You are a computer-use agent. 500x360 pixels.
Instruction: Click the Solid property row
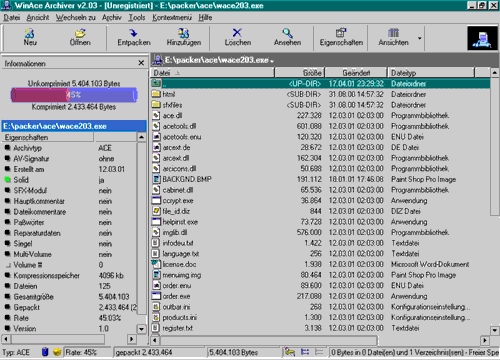click(70, 180)
